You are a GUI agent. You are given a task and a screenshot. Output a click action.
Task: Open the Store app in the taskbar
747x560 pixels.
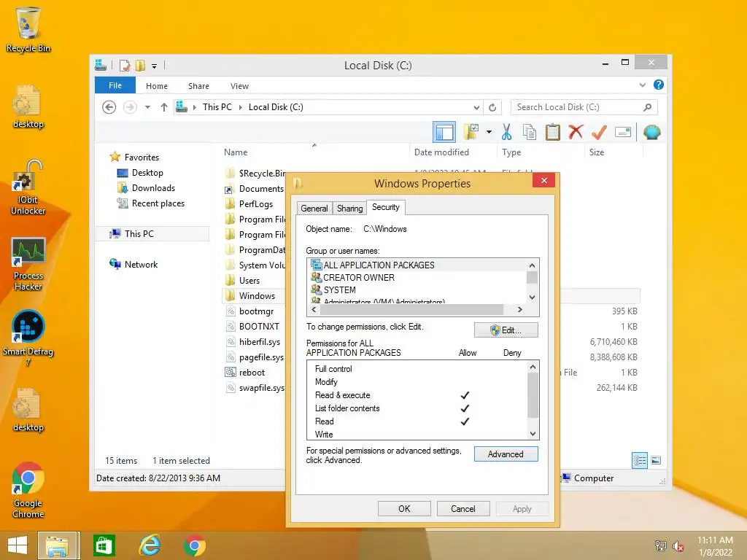pyautogui.click(x=104, y=545)
